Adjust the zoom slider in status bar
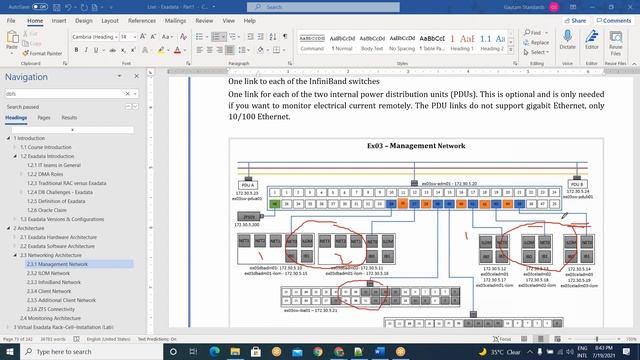 (597, 339)
